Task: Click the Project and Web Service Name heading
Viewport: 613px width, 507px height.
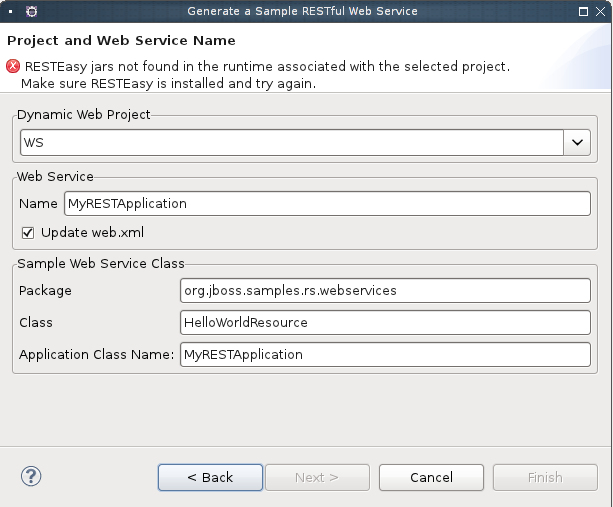Action: coord(121,41)
